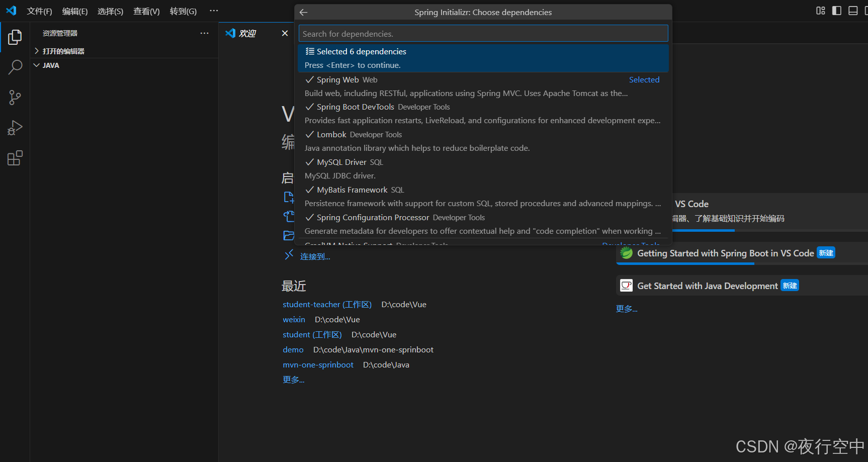Image resolution: width=868 pixels, height=462 pixels.
Task: Click the 新建 badge on Java Development
Action: click(790, 286)
